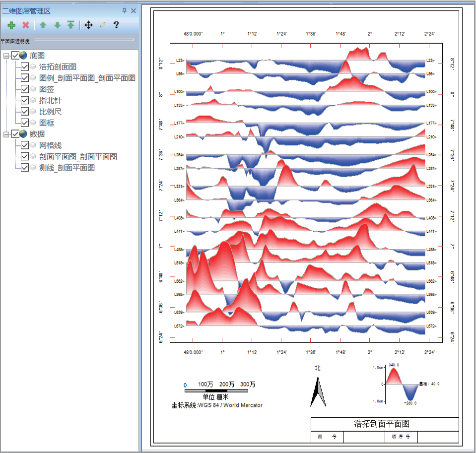Viewport: 476px width, 453px height.
Task: Hide the 网格线 layer via checkbox
Action: point(25,145)
